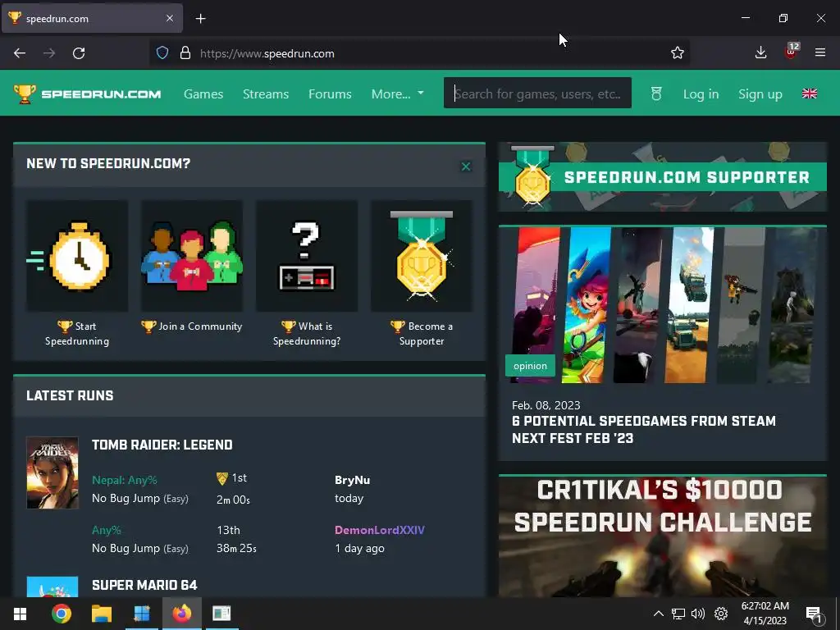Focus the search for games field
Viewport: 840px width, 630px height.
(537, 94)
